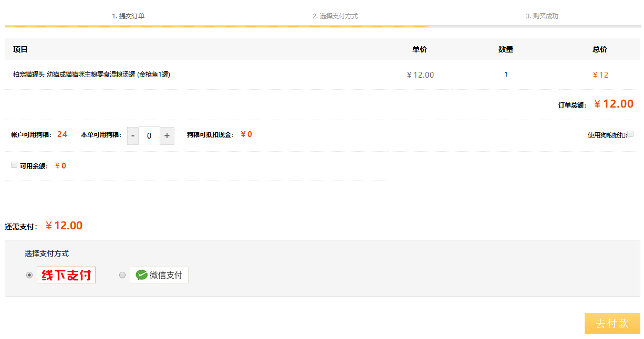Click the 订单总额 amount ¥12.00
The image size is (644, 339).
pos(614,104)
